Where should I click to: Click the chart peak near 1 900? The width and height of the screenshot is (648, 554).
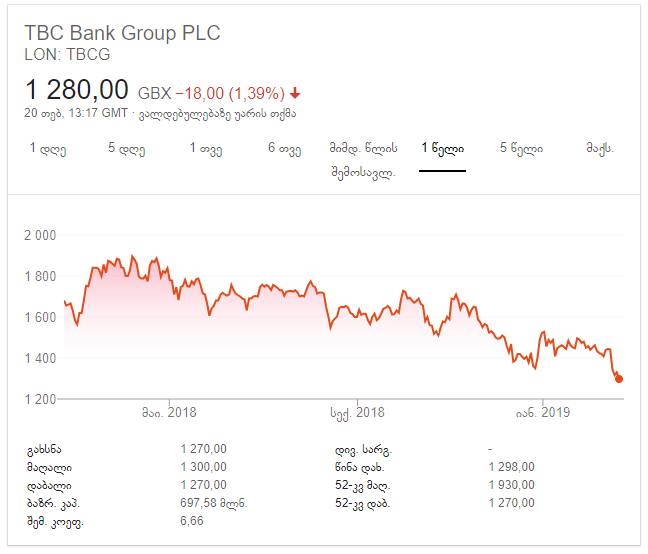point(132,256)
